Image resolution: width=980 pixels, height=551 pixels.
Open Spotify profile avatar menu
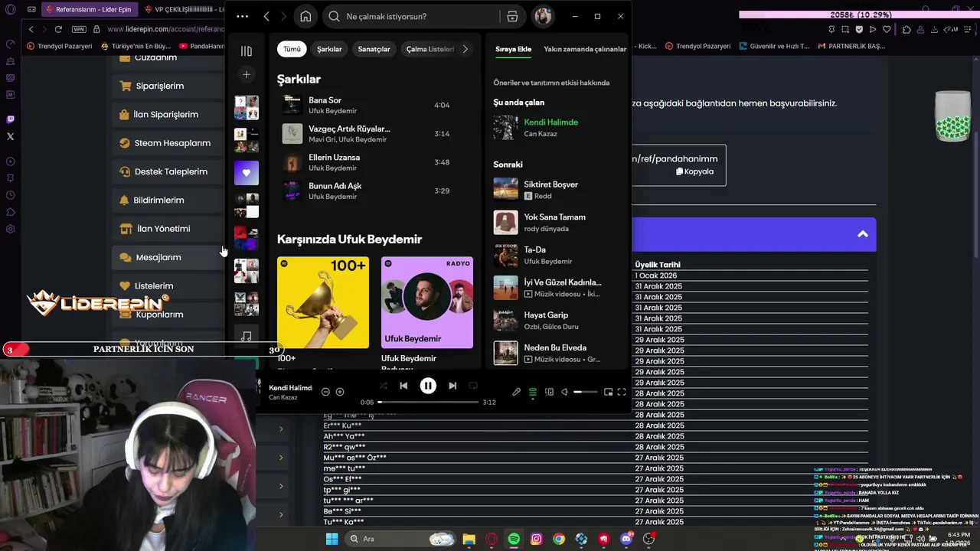coord(543,16)
